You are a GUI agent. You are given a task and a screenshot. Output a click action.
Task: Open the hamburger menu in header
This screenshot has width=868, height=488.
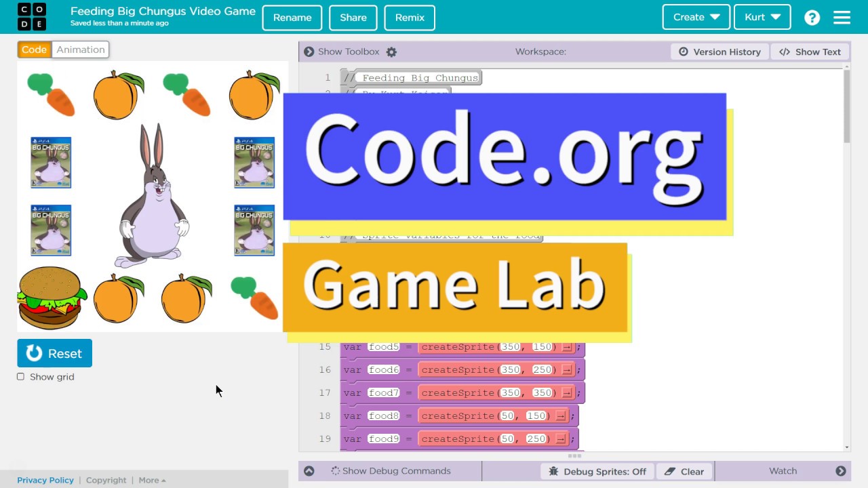pos(842,18)
